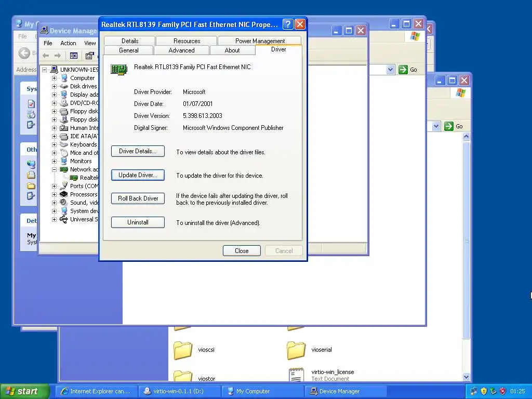The width and height of the screenshot is (532, 399).
Task: Select the Realtek adapter icon in tree
Action: (x=74, y=178)
